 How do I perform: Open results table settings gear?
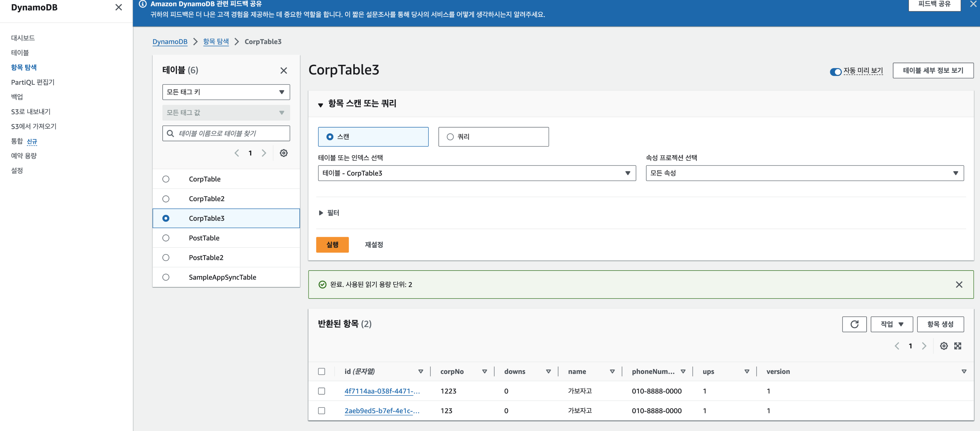pos(944,346)
